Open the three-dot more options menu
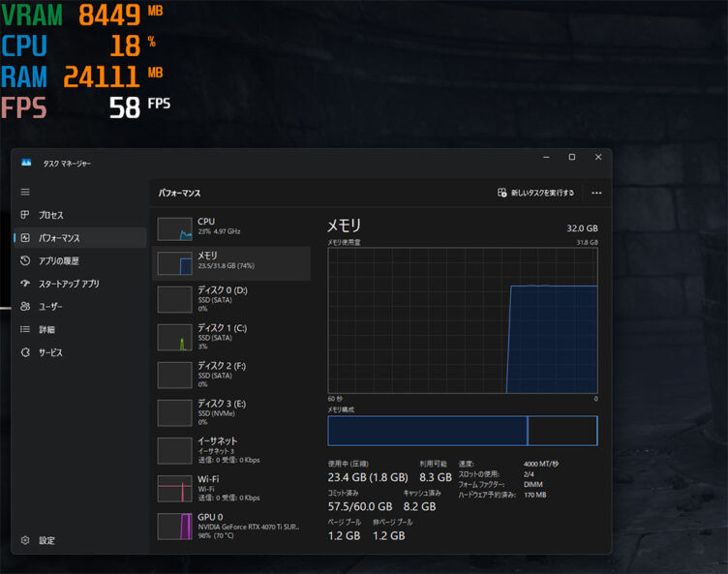Image resolution: width=728 pixels, height=574 pixels. pyautogui.click(x=596, y=193)
